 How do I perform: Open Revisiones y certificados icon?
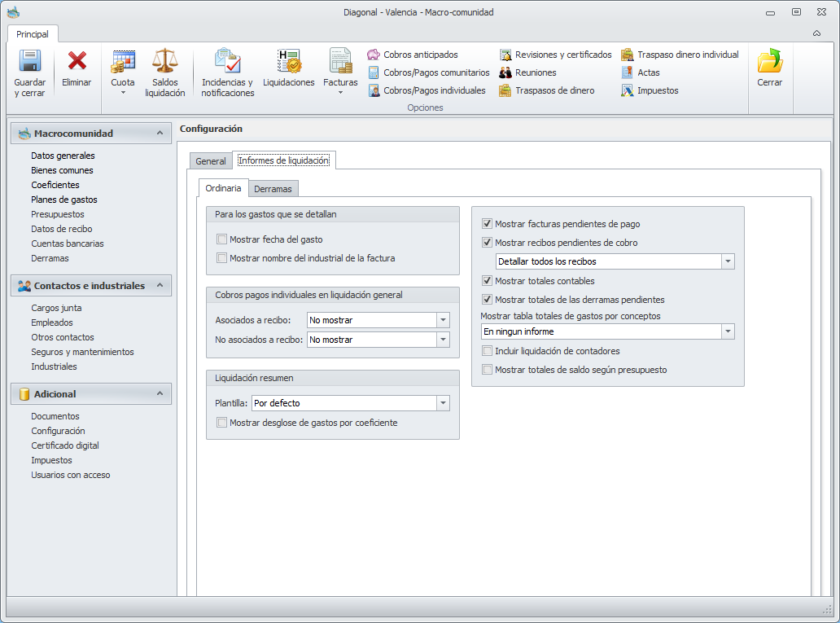coord(505,55)
